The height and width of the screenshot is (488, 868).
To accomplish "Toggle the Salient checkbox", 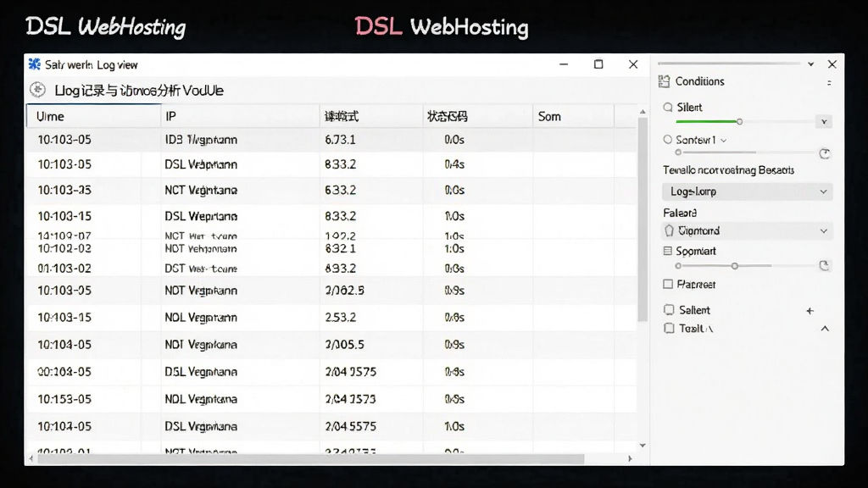I will (x=670, y=310).
